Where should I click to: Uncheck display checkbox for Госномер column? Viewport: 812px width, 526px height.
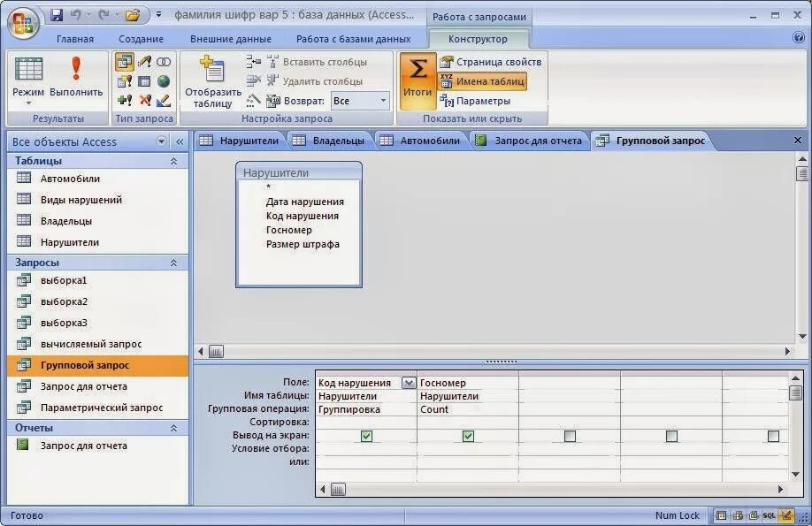[468, 437]
